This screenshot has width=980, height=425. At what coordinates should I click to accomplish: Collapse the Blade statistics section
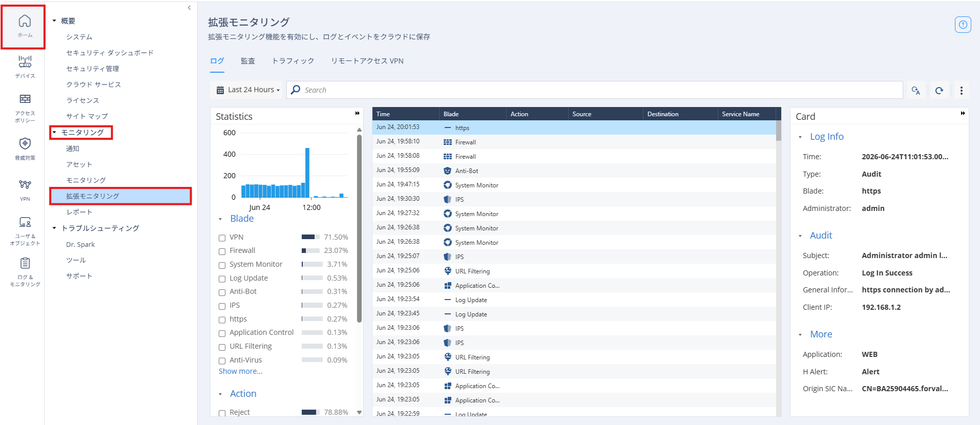point(220,219)
